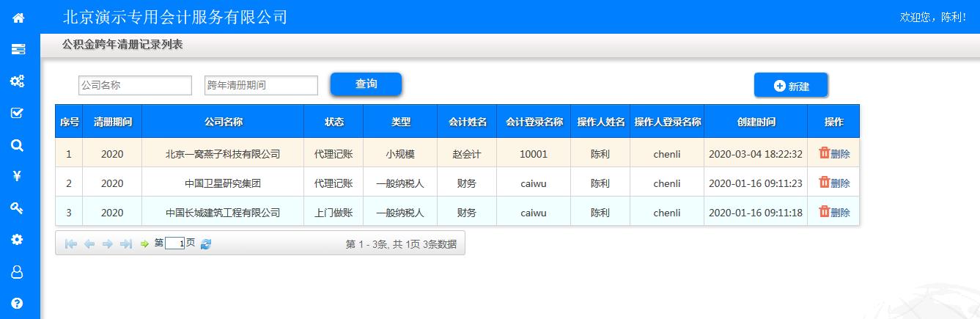Click the 新建 create button

(x=791, y=86)
